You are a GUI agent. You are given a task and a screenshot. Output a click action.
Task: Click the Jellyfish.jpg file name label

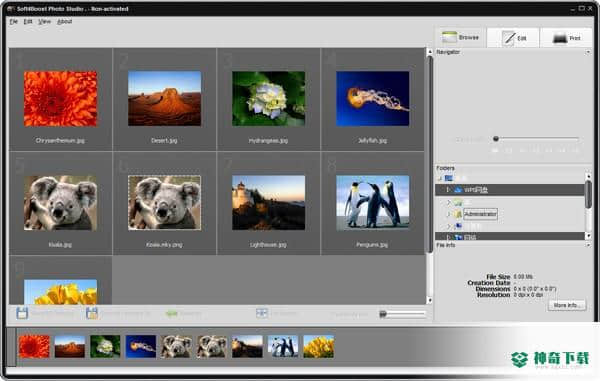coord(372,140)
